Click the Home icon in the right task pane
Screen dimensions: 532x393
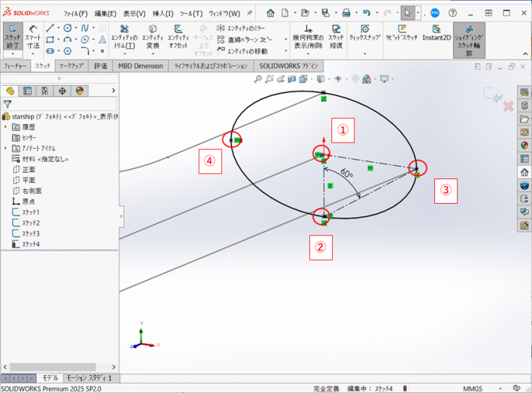click(x=524, y=171)
